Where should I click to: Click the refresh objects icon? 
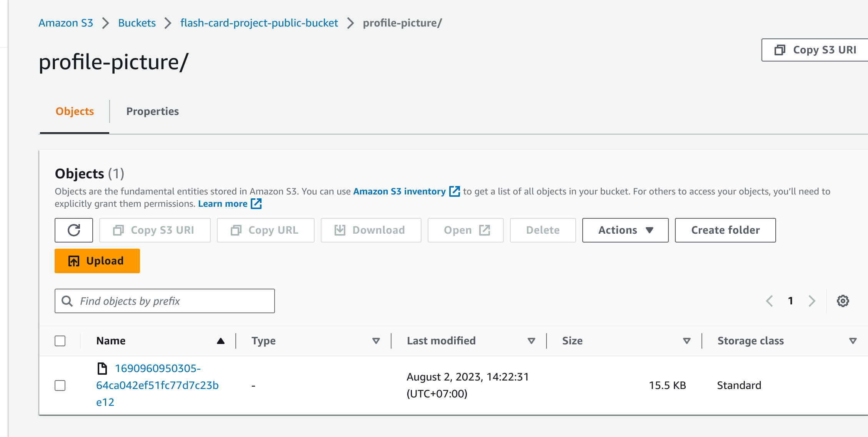point(74,230)
